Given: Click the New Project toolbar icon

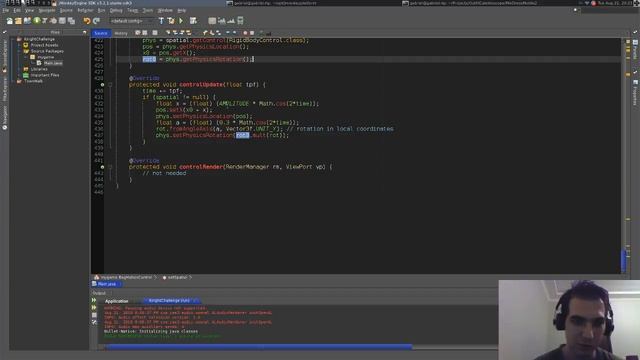Looking at the screenshot, I should (18, 21).
